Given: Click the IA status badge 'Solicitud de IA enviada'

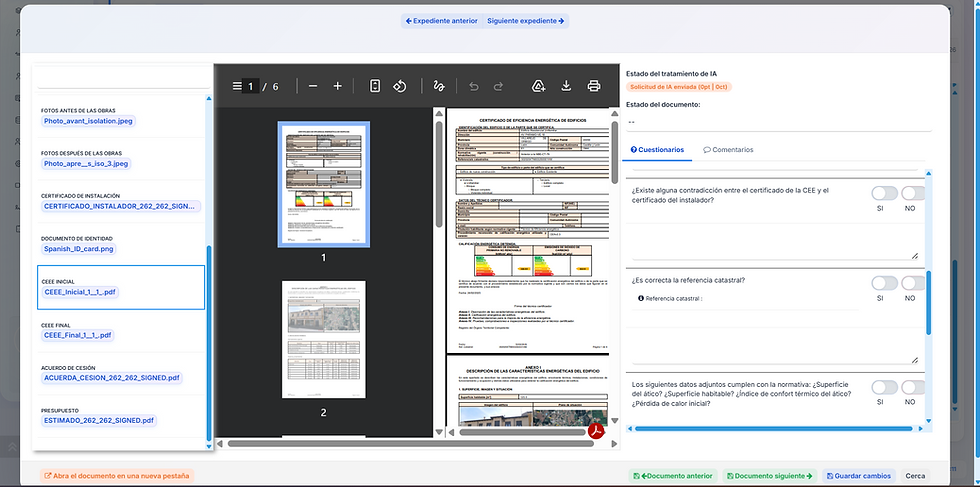Looking at the screenshot, I should [679, 87].
